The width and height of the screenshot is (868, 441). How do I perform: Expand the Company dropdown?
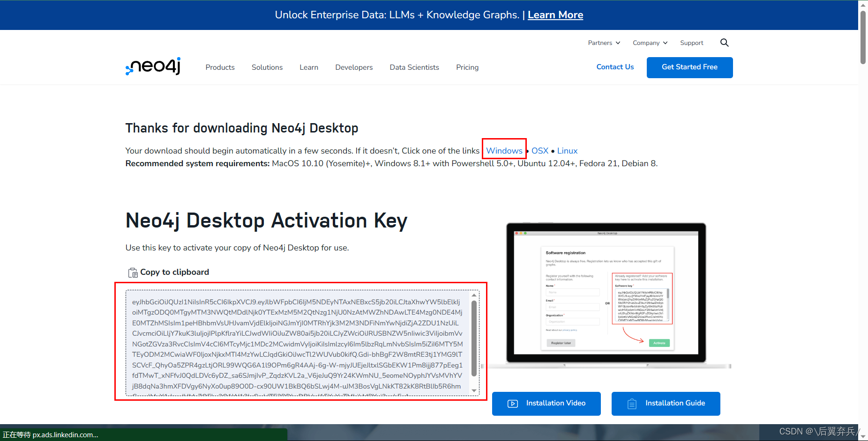pos(650,43)
